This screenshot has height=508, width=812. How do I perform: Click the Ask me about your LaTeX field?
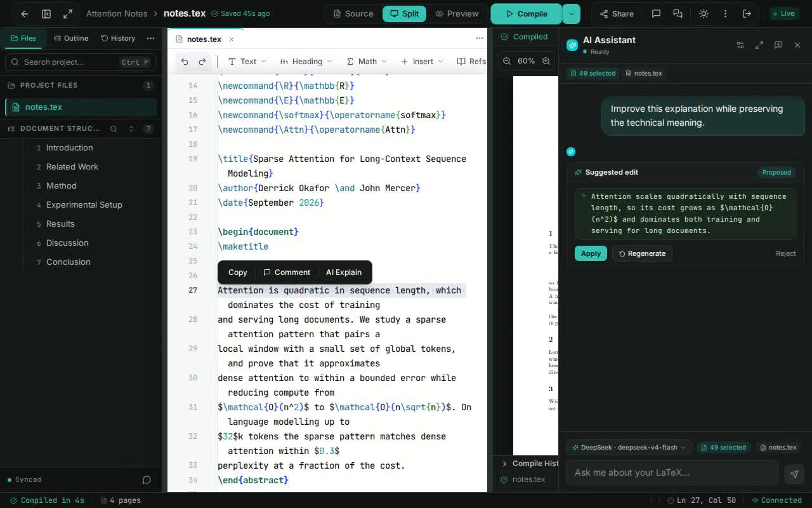coord(672,472)
